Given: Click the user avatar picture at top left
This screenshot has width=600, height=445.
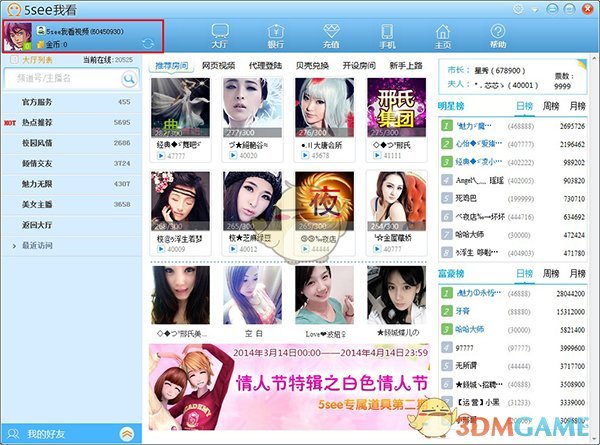Looking at the screenshot, I should [x=18, y=37].
